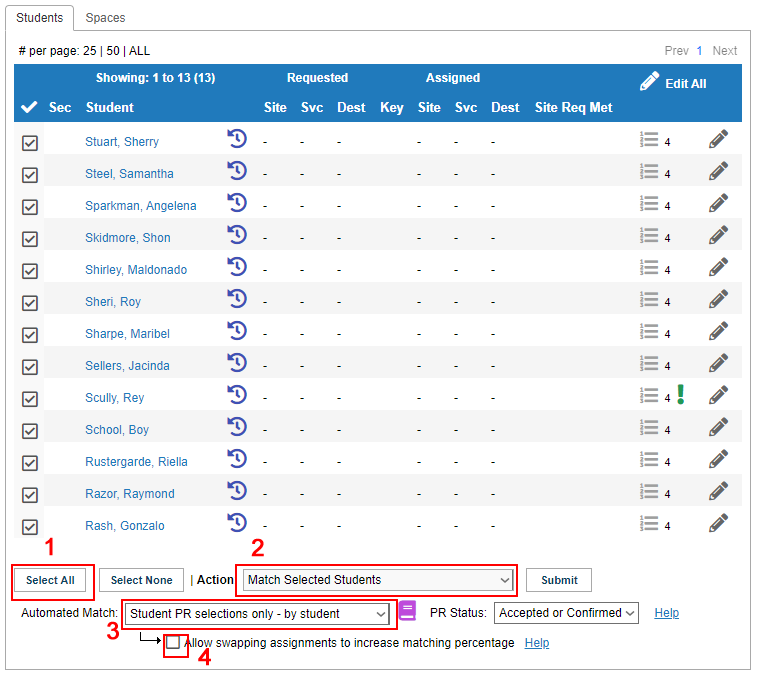This screenshot has width=758, height=679.
Task: Click the Site Req Met column header
Action: [573, 107]
